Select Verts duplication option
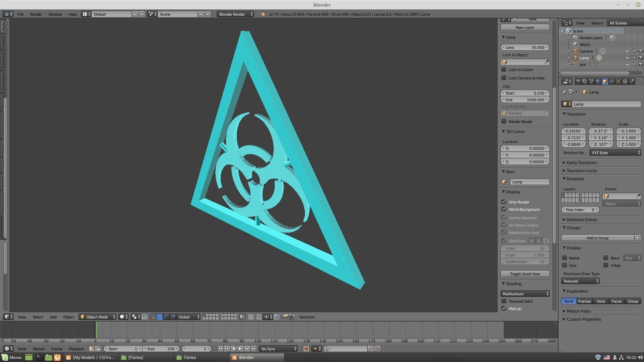Screen dimensions: 644x362 [x=600, y=301]
